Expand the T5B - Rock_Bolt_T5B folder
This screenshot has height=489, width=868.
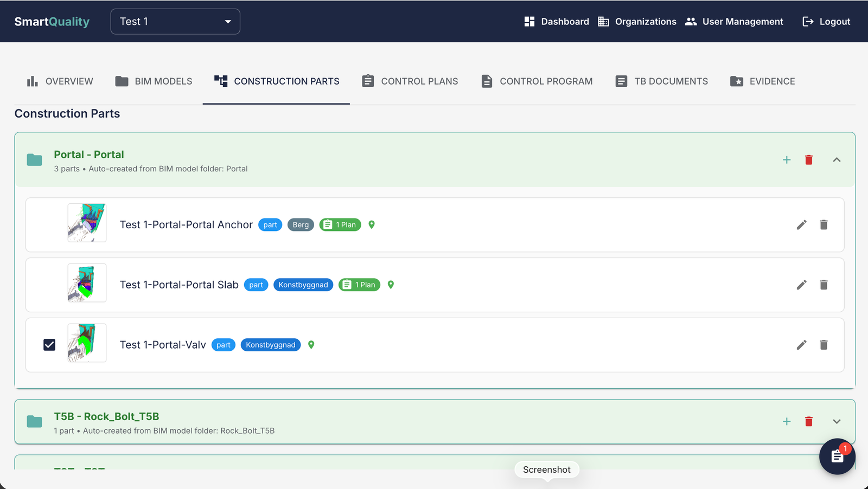(x=837, y=422)
